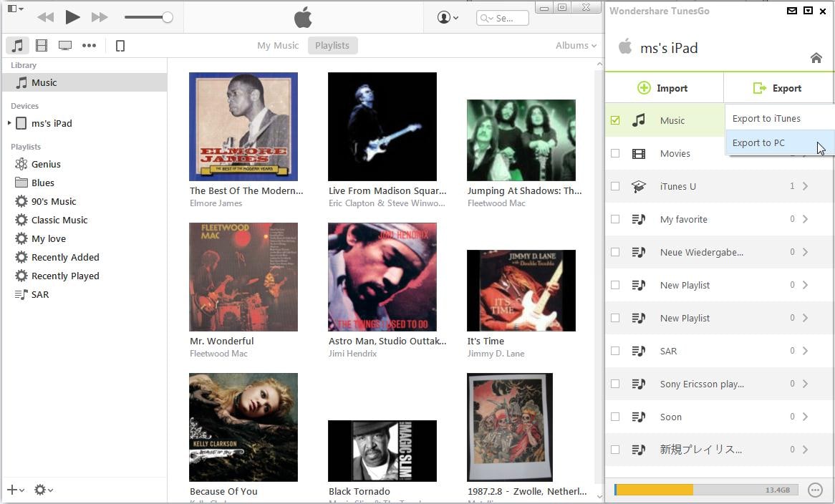Viewport: 835px width, 504px height.
Task: Open the Blues playlist folder
Action: tap(42, 183)
